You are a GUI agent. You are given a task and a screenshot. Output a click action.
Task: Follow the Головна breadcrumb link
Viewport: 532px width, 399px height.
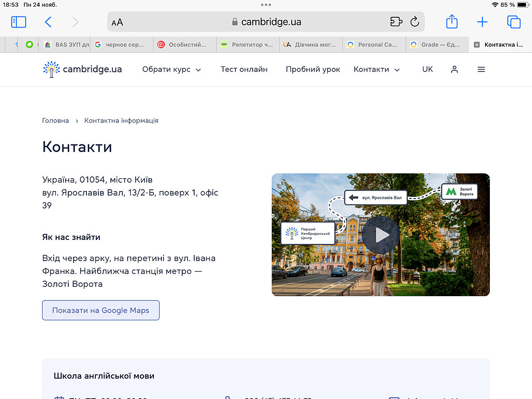55,121
